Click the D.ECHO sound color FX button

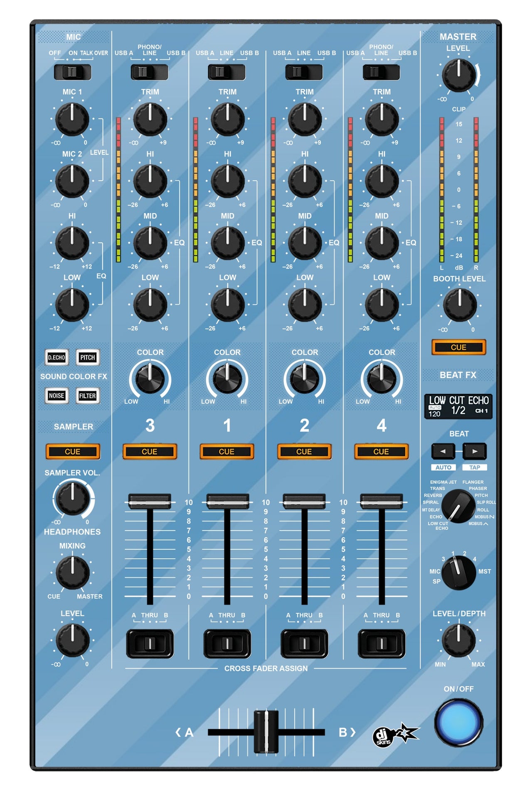click(57, 357)
